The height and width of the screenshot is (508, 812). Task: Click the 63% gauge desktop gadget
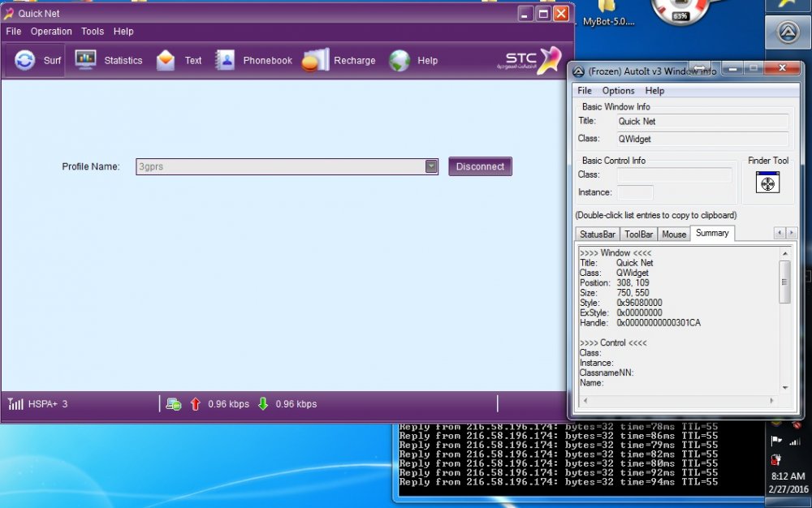point(680,12)
